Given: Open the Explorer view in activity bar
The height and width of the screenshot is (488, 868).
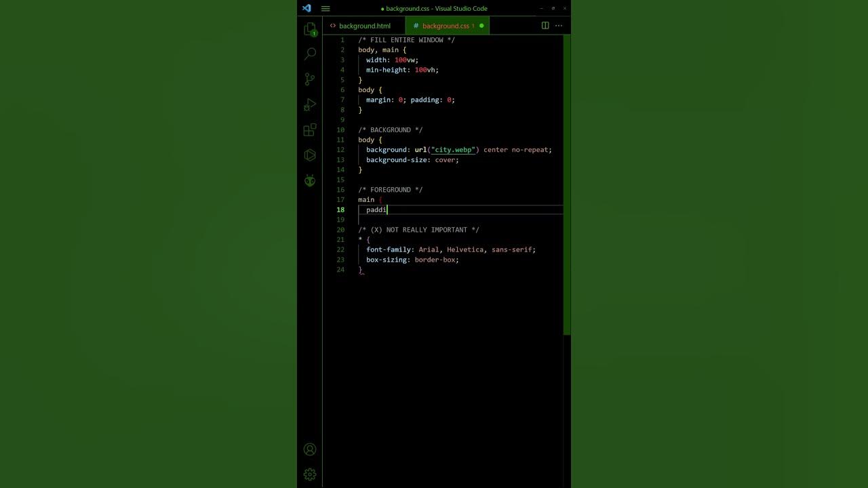Looking at the screenshot, I should [x=310, y=29].
